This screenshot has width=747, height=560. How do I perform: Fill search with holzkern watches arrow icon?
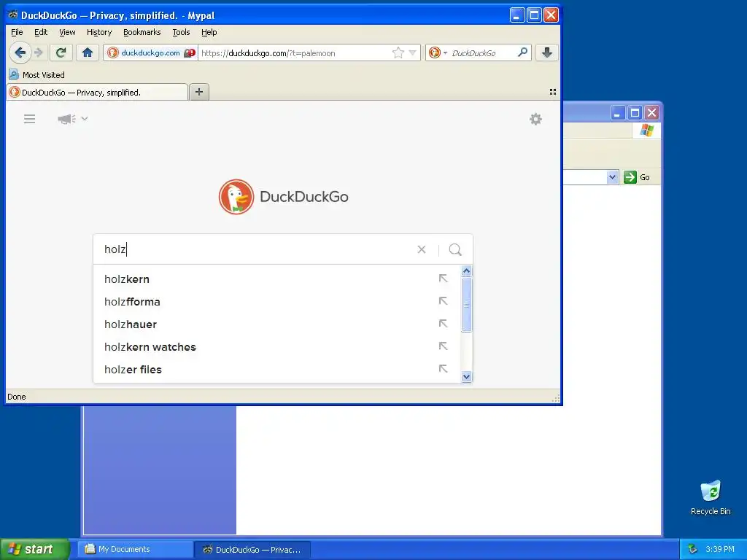point(443,346)
